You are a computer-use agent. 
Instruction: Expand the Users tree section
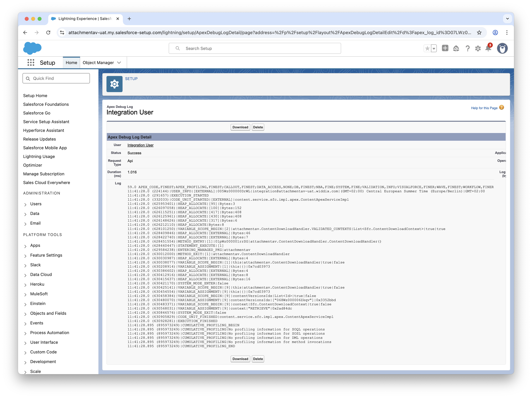(x=26, y=204)
